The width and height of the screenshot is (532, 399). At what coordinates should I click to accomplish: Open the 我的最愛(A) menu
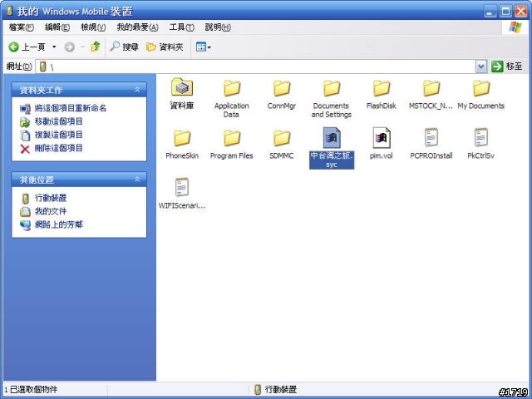pos(137,27)
